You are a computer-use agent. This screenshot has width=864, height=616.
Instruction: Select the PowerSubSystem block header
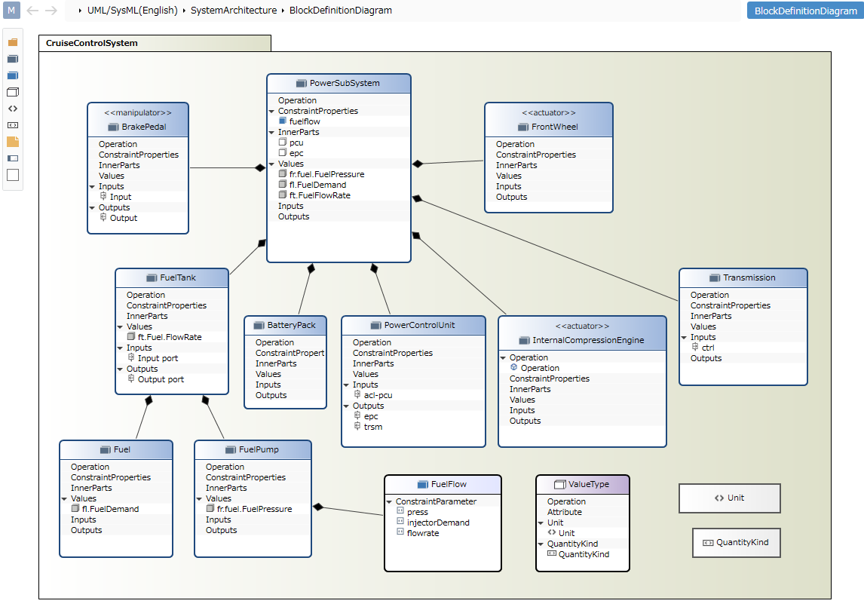pos(339,83)
